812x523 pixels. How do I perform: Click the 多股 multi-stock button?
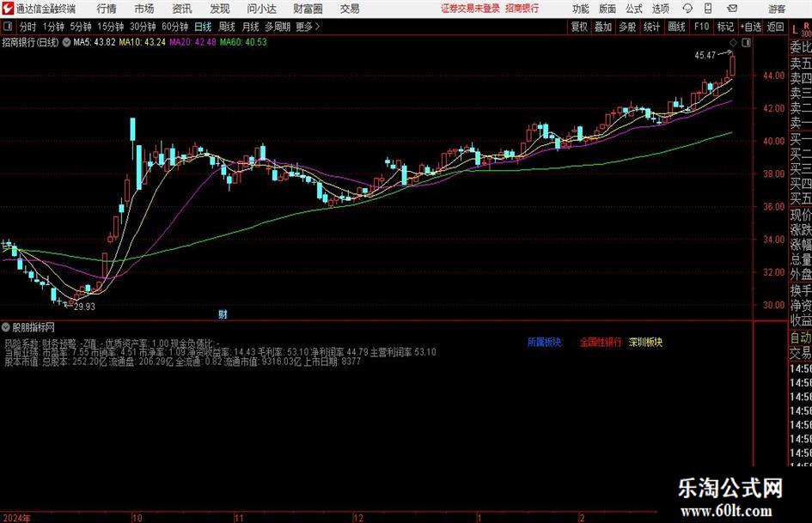coord(627,27)
